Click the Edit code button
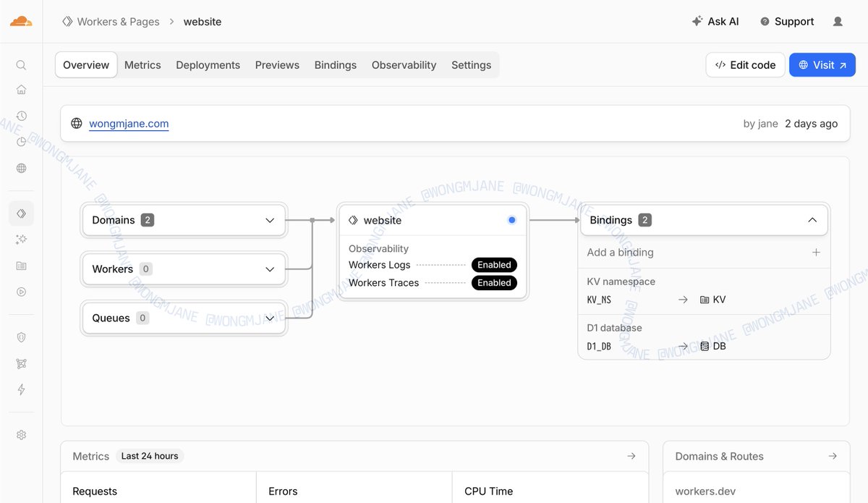Viewport: 868px width, 503px height. pos(745,65)
